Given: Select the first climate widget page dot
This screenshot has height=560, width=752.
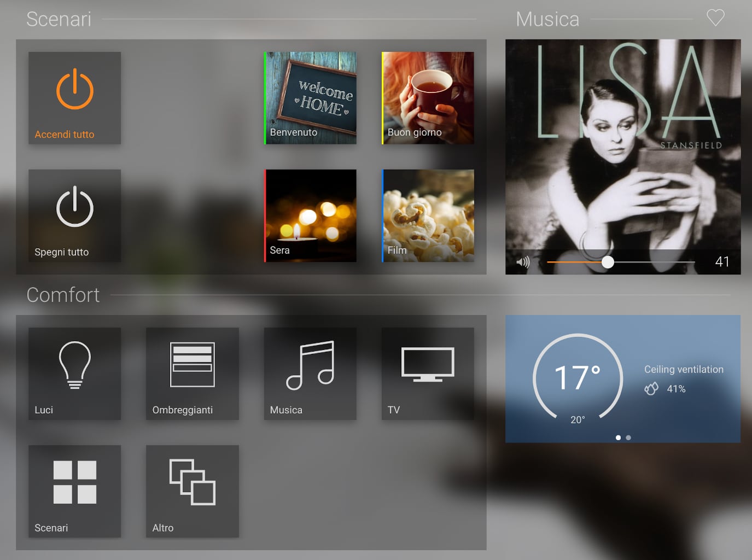Looking at the screenshot, I should (618, 437).
